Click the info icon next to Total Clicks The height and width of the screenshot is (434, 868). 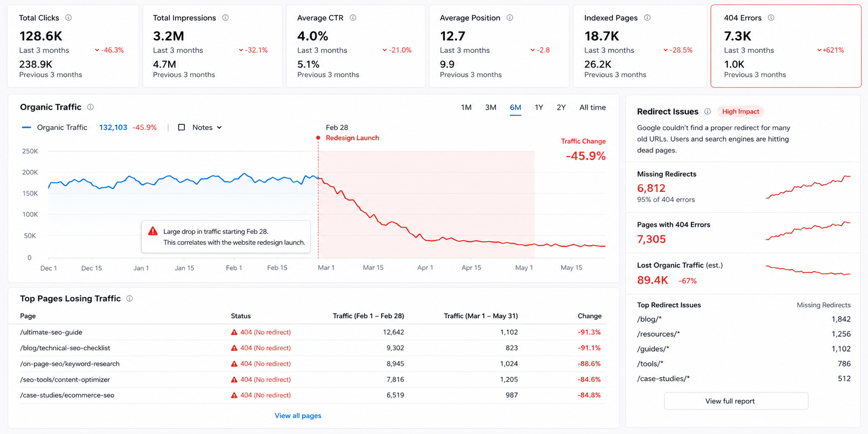69,18
